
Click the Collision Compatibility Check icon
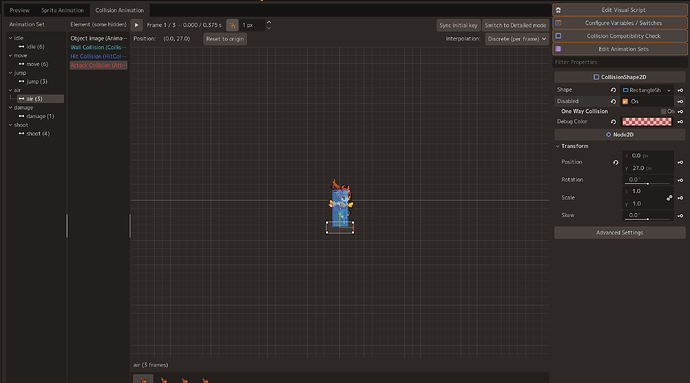558,36
